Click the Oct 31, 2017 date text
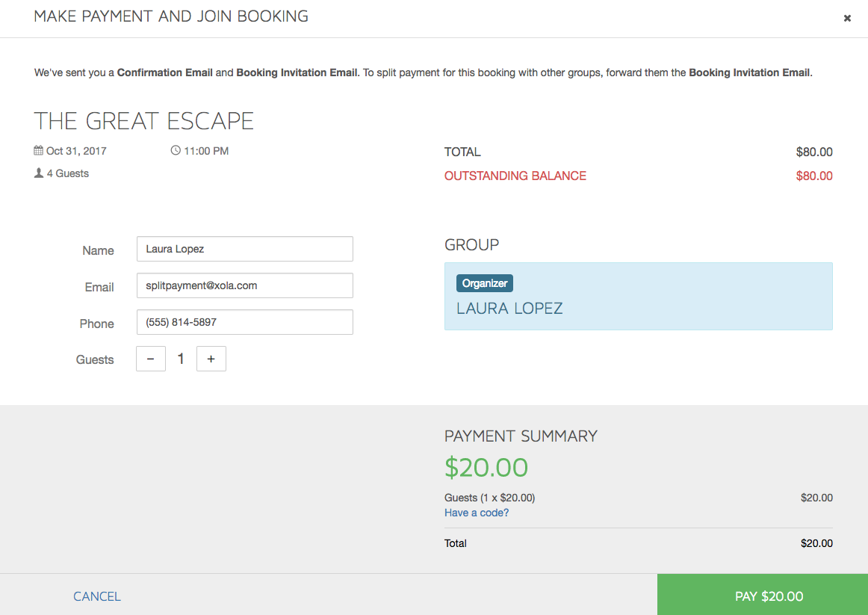 pos(76,150)
